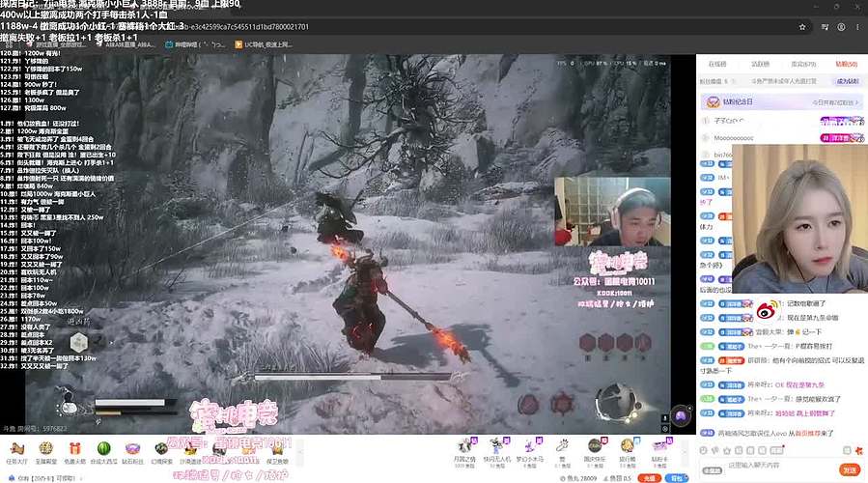Send the 旅行熊 gift
This screenshot has height=483, width=868.
(x=628, y=452)
